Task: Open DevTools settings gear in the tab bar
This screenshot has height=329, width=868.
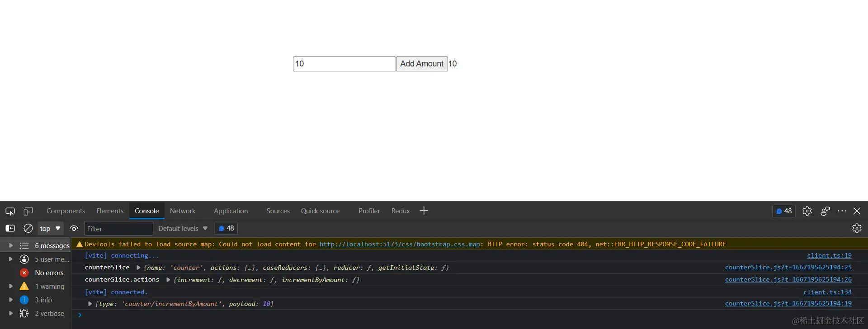Action: click(807, 211)
